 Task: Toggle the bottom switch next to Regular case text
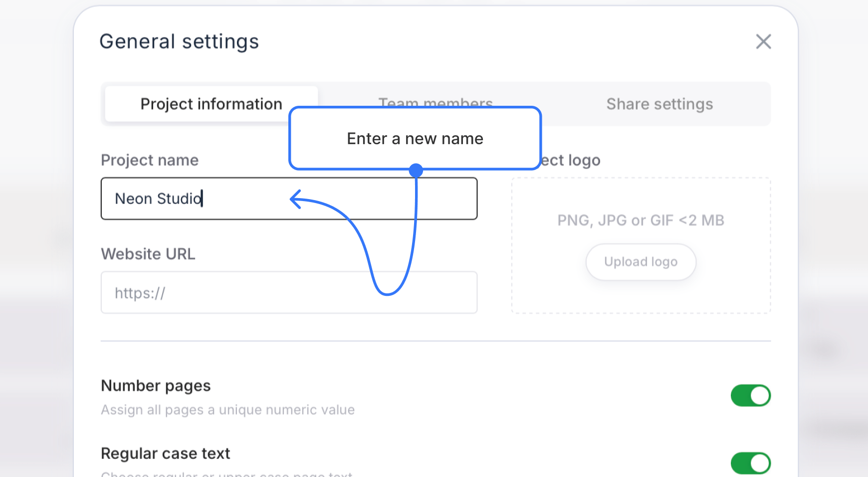750,463
